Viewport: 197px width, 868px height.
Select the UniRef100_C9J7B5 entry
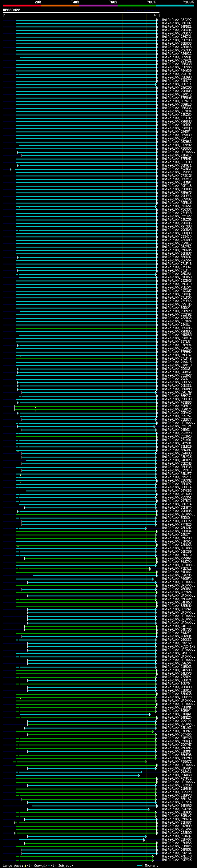click(x=177, y=809)
